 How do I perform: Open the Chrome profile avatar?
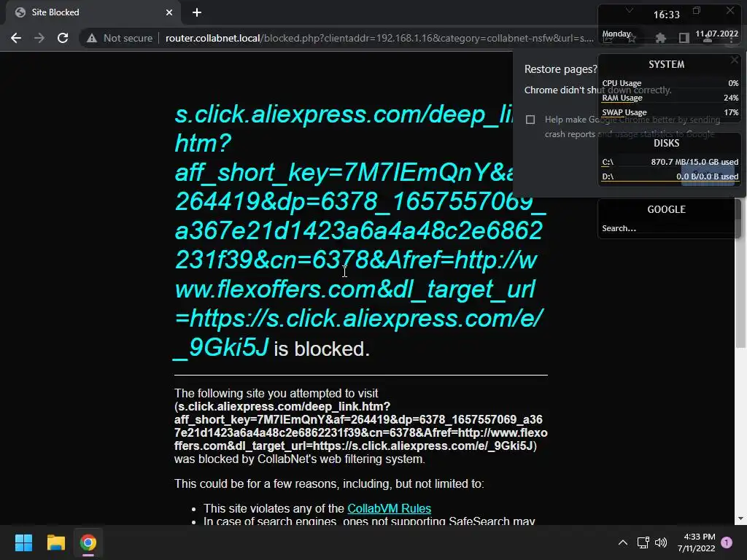pyautogui.click(x=708, y=38)
